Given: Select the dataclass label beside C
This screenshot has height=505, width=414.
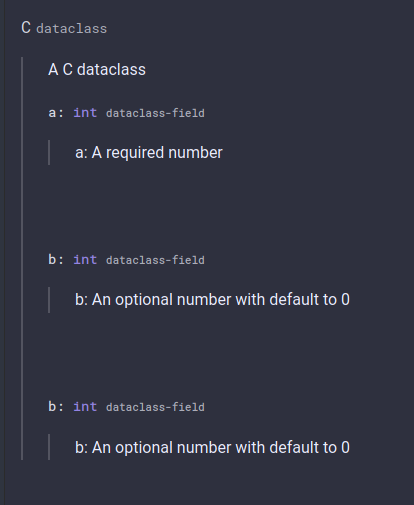Looking at the screenshot, I should 72,29.
